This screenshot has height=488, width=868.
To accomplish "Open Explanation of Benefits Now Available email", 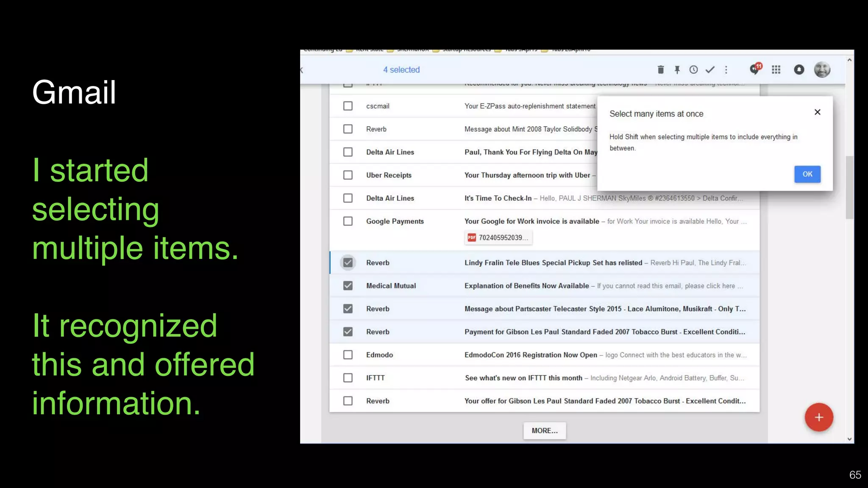I will tap(544, 286).
